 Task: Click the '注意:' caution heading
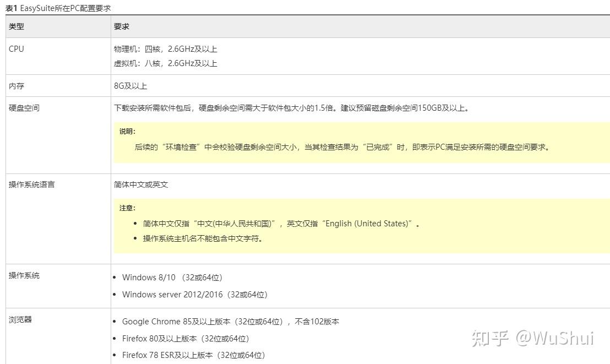(127, 208)
